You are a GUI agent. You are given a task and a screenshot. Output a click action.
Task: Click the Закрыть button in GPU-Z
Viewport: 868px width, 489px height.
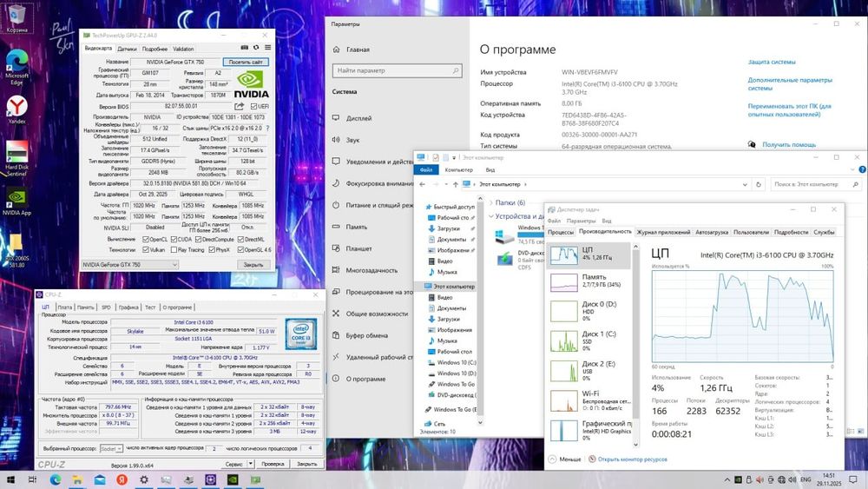click(253, 265)
